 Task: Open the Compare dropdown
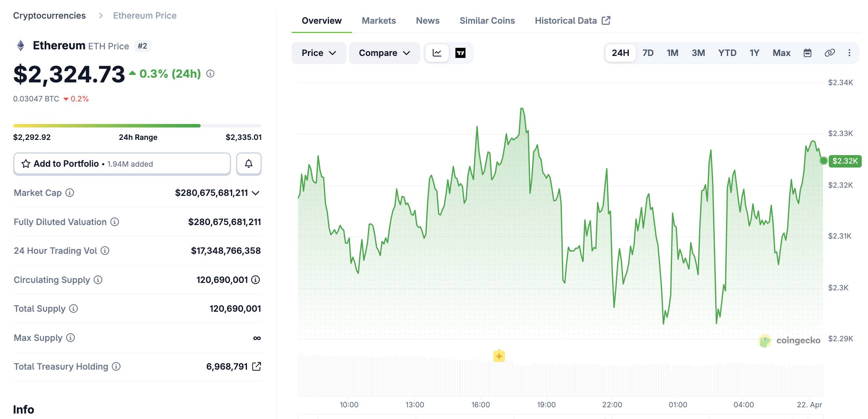pos(384,53)
